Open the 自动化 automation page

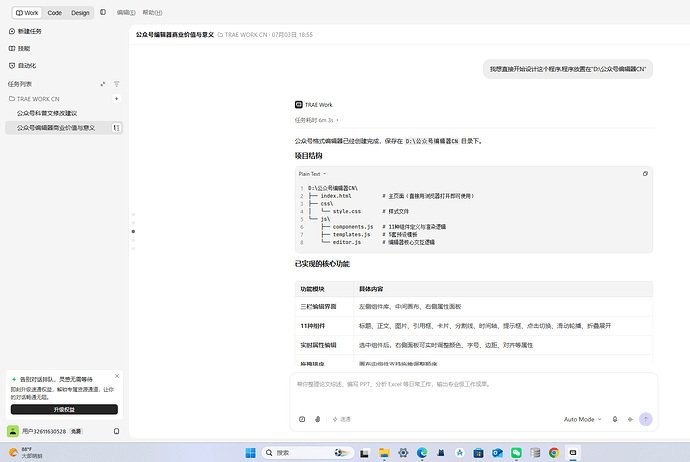coord(22,66)
